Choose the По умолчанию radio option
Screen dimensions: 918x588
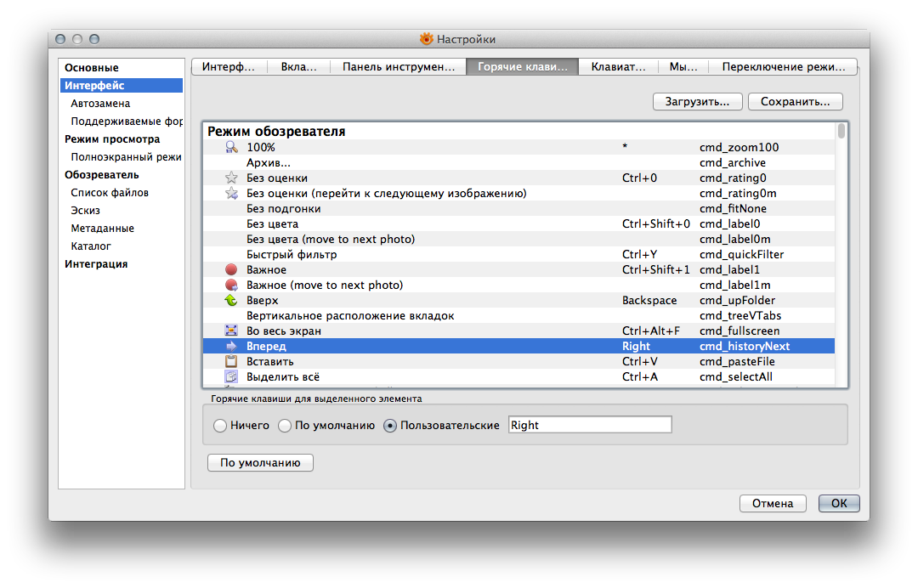(285, 425)
